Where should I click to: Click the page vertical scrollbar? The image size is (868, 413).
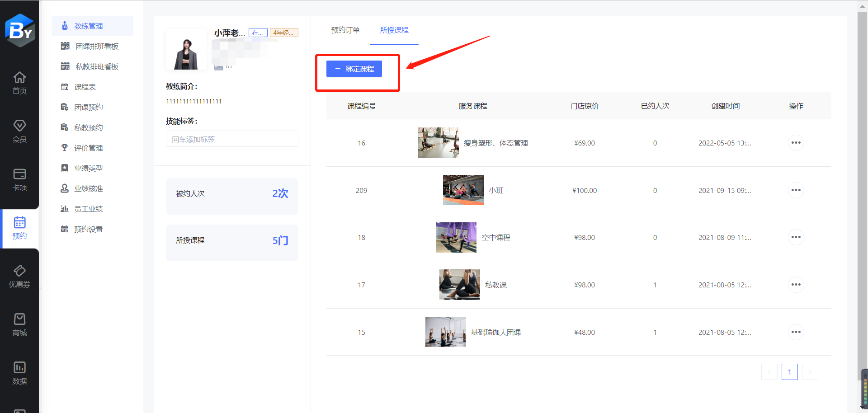(862, 181)
